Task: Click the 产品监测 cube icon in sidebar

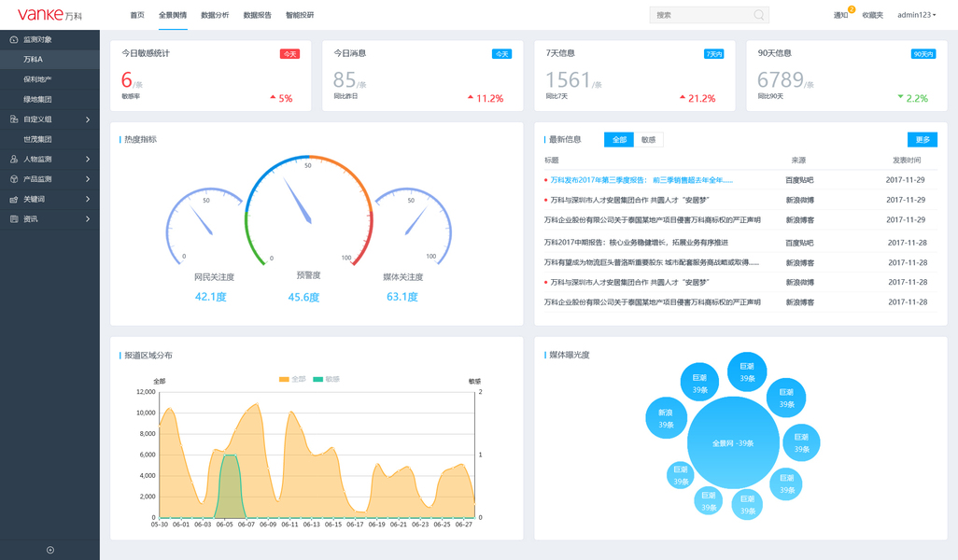Action: tap(14, 179)
